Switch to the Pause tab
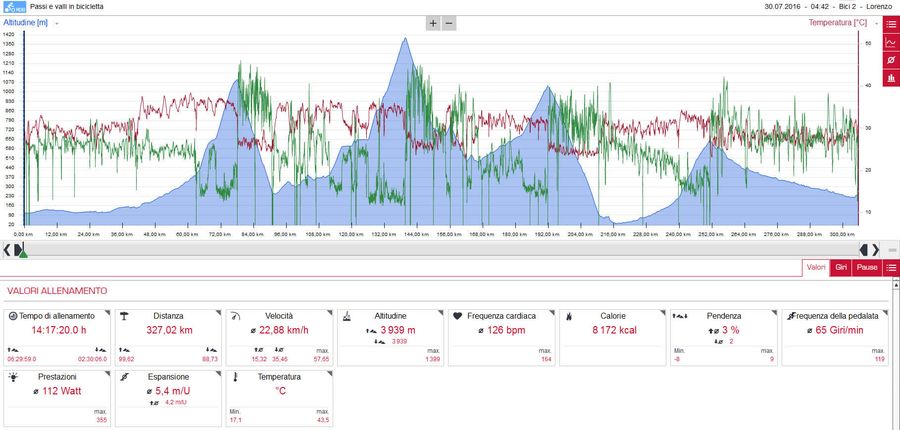Image resolution: width=900 pixels, height=430 pixels. click(x=867, y=268)
